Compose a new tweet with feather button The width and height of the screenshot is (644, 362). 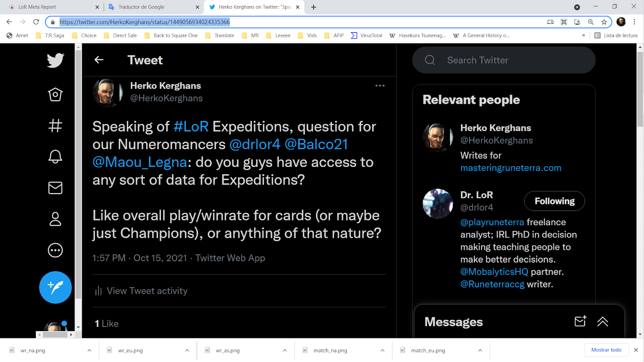(56, 287)
